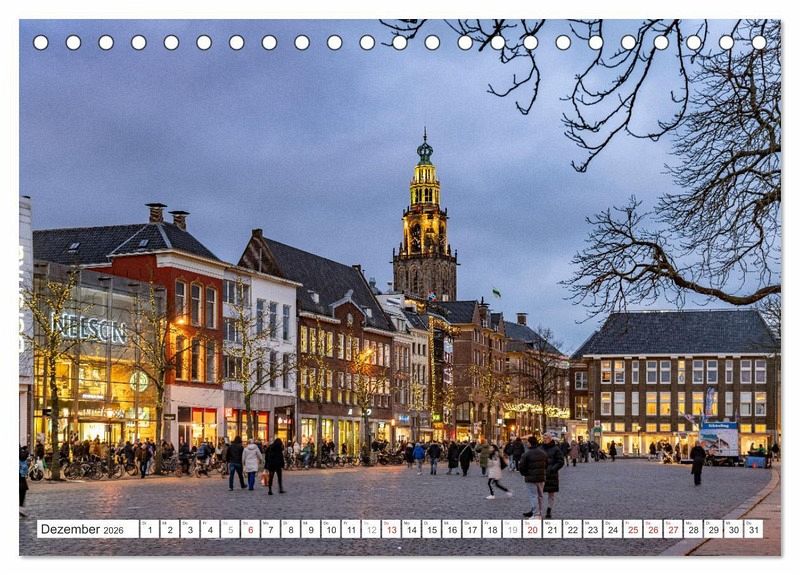The width and height of the screenshot is (800, 575).
Task: Click the green dome of the church tower
Action: [425, 153]
